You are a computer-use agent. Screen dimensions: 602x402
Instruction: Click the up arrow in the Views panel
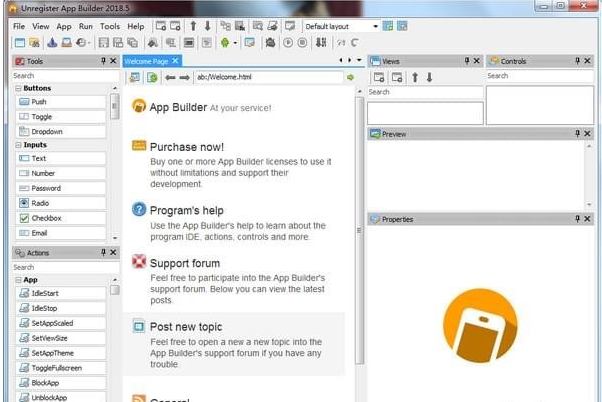pos(415,78)
